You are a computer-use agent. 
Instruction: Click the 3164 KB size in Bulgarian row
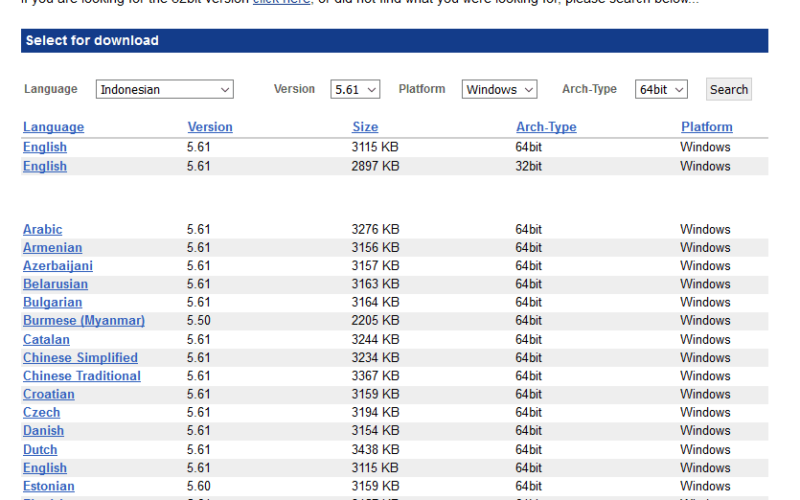pyautogui.click(x=375, y=303)
